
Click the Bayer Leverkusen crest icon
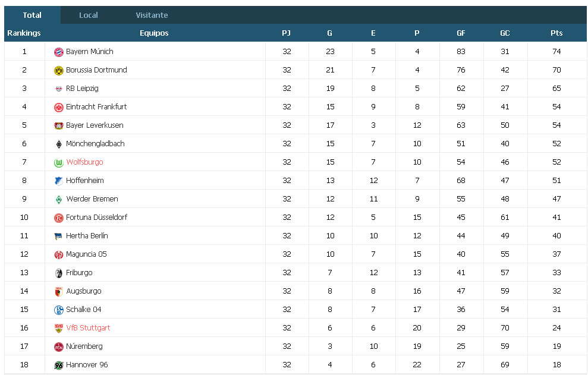click(58, 125)
